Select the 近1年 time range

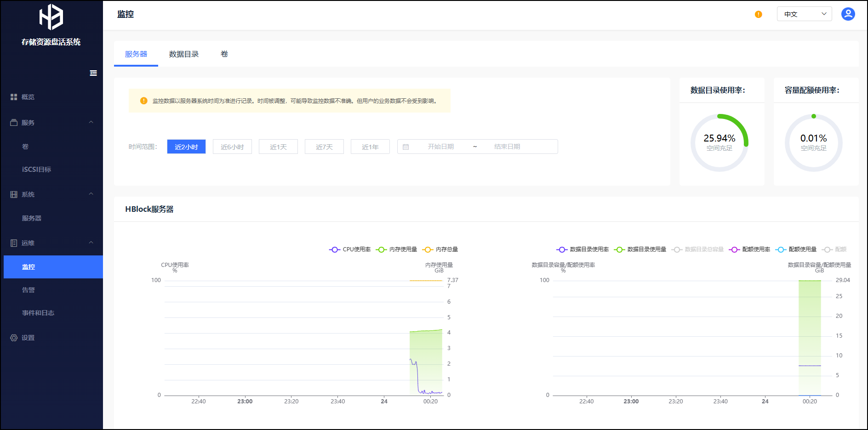(x=370, y=147)
